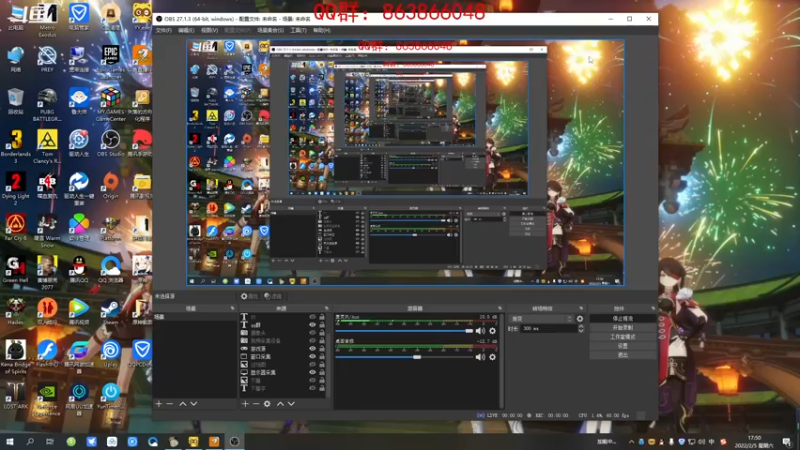Open Far Cry 6 desktop shortcut
800x450 pixels.
click(16, 228)
